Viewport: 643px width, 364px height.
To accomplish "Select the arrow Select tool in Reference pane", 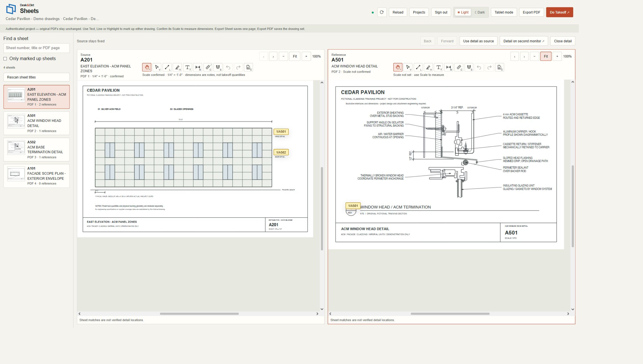I will coord(408,67).
